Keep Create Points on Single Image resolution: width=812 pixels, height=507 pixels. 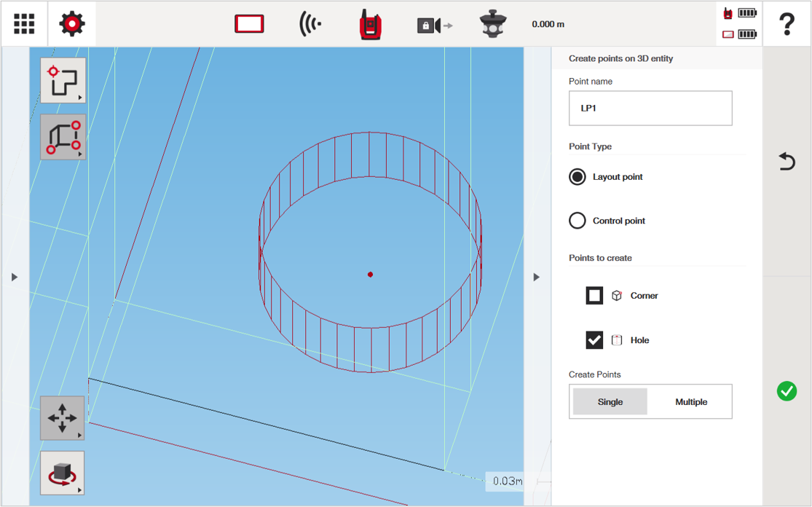pyautogui.click(x=610, y=401)
